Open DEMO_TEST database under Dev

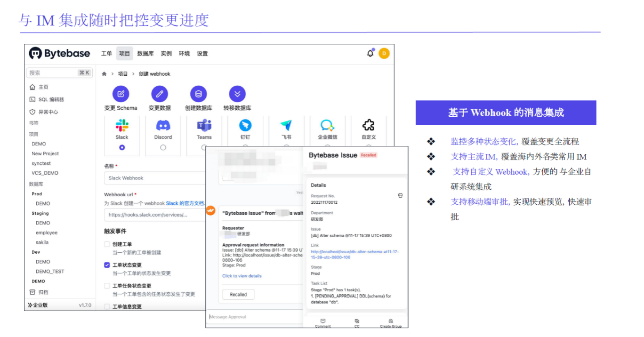click(x=50, y=271)
